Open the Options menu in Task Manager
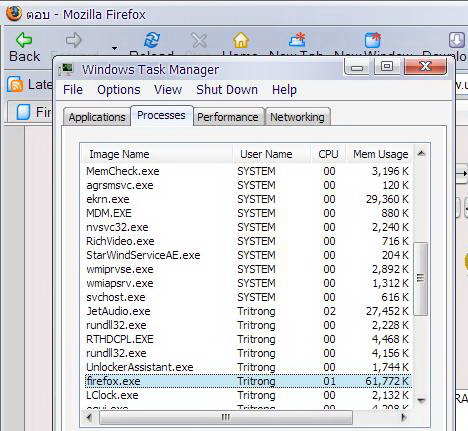Image resolution: width=468 pixels, height=431 pixels. (119, 90)
